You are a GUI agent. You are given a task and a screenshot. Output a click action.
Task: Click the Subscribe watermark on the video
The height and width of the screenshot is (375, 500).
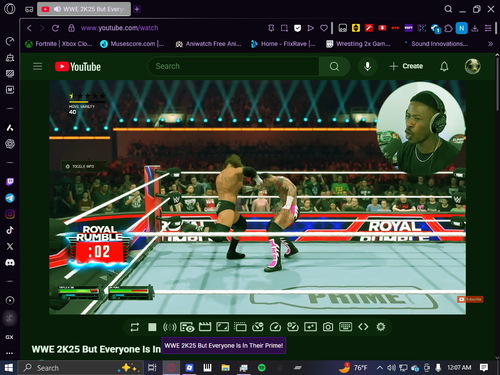[x=470, y=299]
